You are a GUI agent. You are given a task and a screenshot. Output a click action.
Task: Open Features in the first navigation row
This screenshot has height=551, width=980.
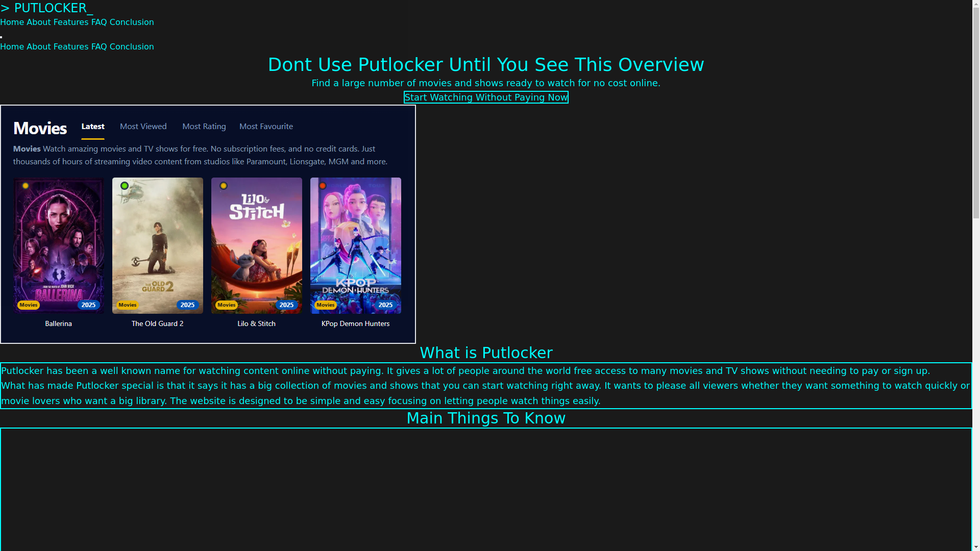[x=71, y=22]
